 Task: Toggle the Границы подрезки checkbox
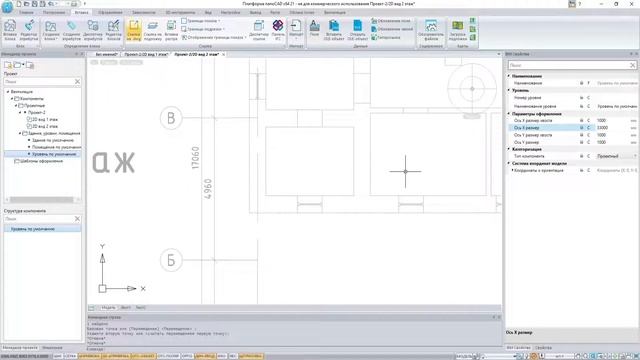[x=184, y=29]
